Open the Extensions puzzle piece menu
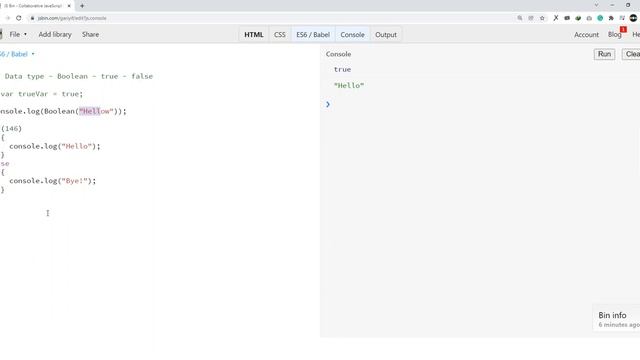This screenshot has width=640, height=360. click(611, 18)
